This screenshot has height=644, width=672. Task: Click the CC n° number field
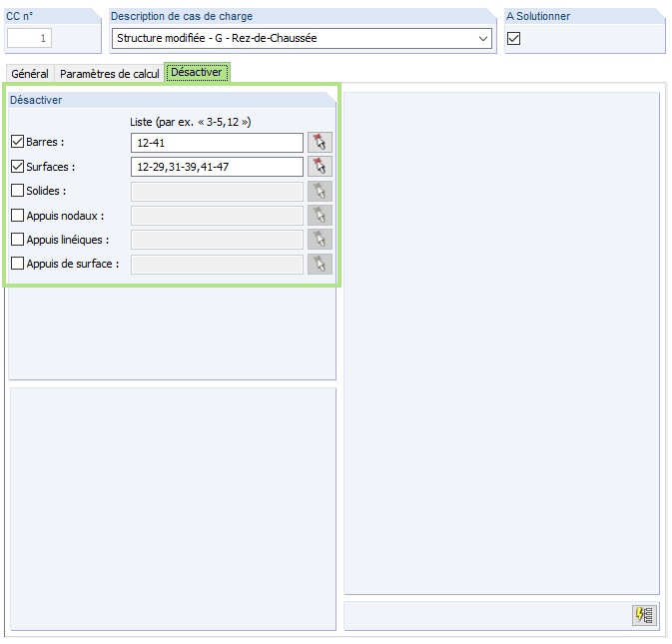click(x=29, y=38)
